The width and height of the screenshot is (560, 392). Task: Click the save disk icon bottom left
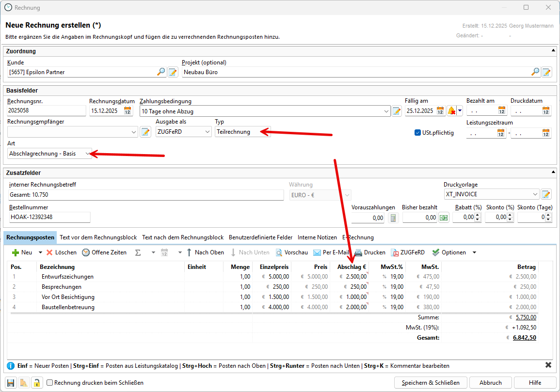[11, 382]
